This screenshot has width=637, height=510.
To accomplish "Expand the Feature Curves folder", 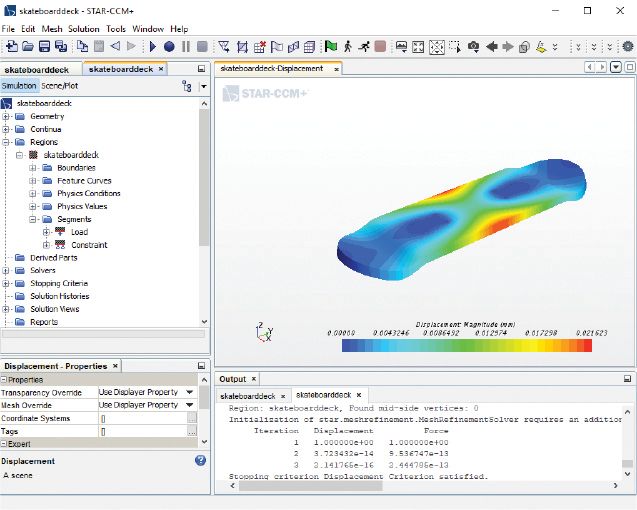I will click(32, 181).
